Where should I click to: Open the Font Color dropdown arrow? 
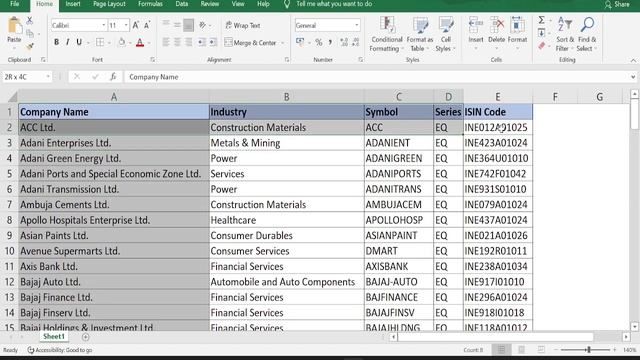(x=149, y=43)
